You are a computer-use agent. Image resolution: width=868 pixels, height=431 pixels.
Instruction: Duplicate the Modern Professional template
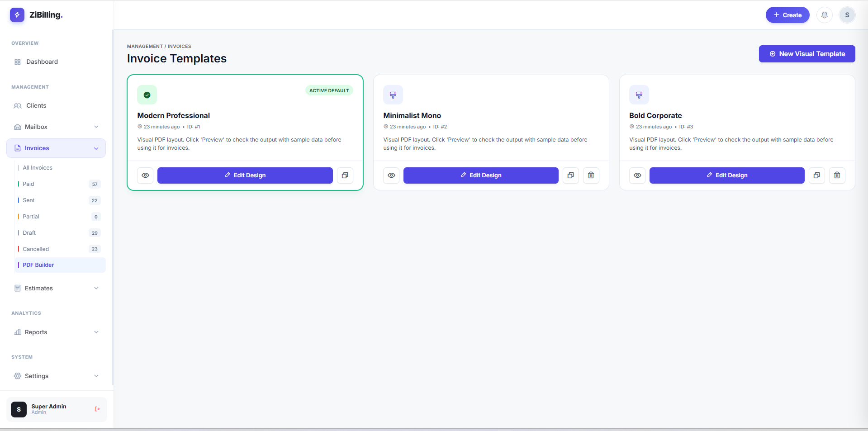coord(345,175)
